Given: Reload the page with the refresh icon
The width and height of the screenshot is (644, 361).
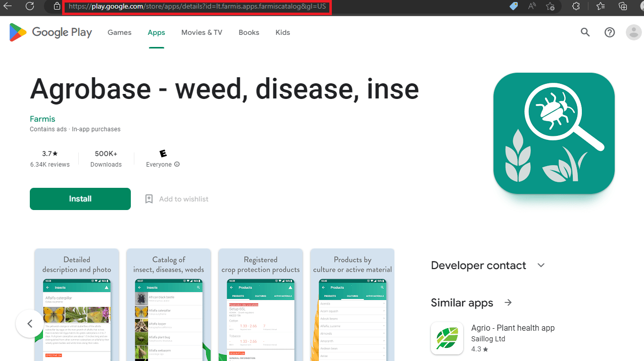Looking at the screenshot, I should pyautogui.click(x=30, y=6).
